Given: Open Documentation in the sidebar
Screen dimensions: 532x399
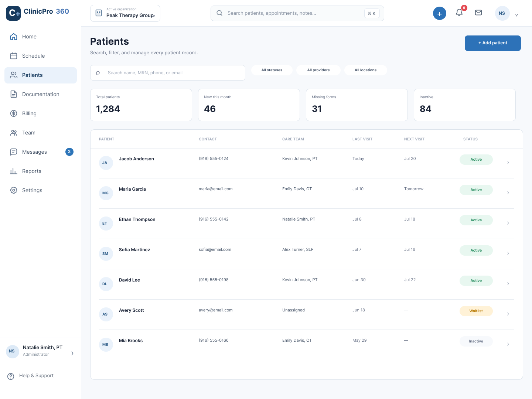Looking at the screenshot, I should point(41,94).
